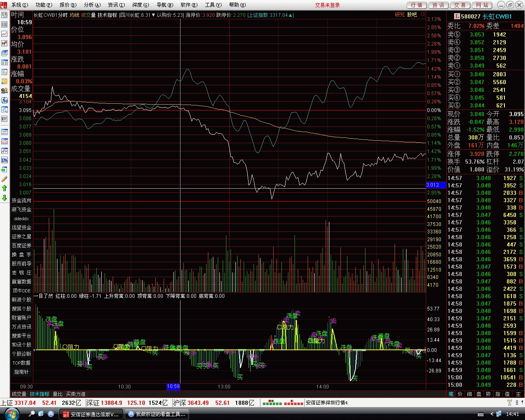Select the pencil drawing tool icon
This screenshot has width=525, height=420.
point(5,179)
